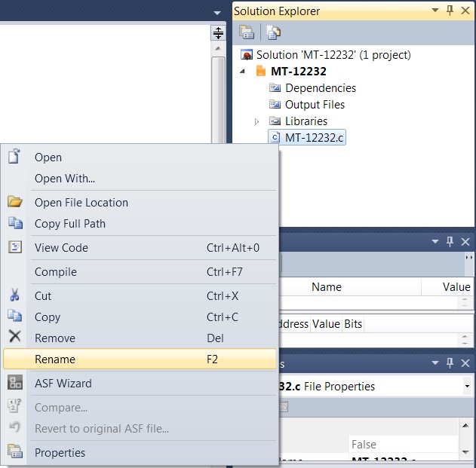Viewport: 476px width, 468px height.
Task: Click the Name column header
Action: tap(327, 287)
